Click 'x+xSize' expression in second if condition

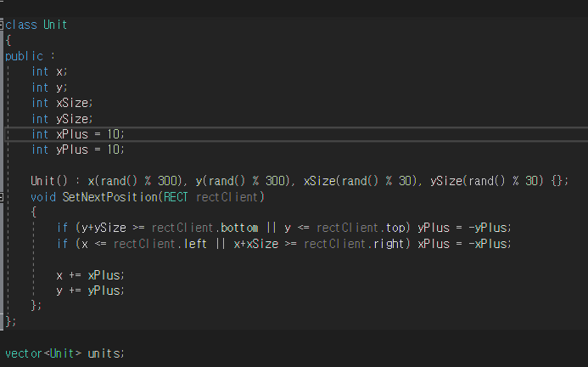tap(256, 244)
